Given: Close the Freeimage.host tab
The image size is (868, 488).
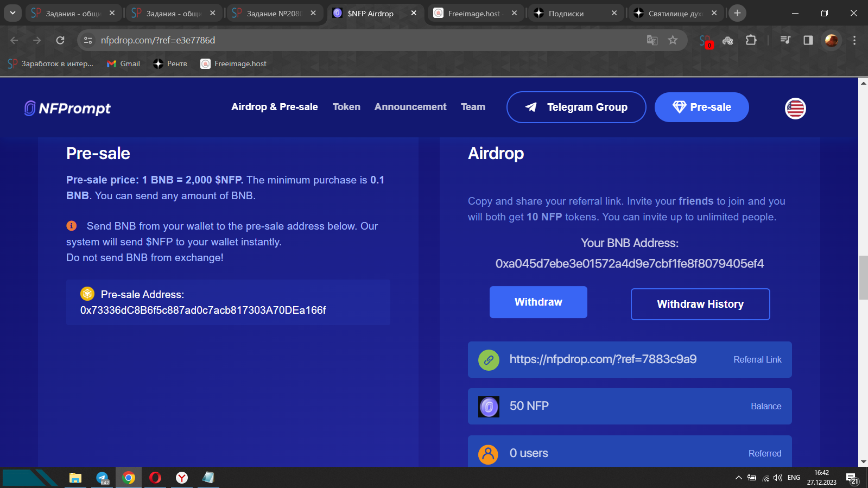Looking at the screenshot, I should pyautogui.click(x=514, y=13).
